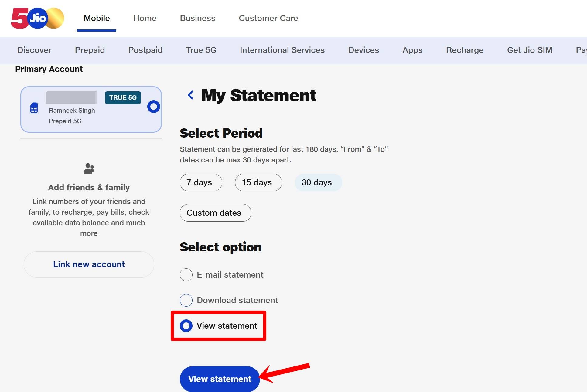This screenshot has height=392, width=587.
Task: Open the Recharge menu
Action: pyautogui.click(x=465, y=50)
